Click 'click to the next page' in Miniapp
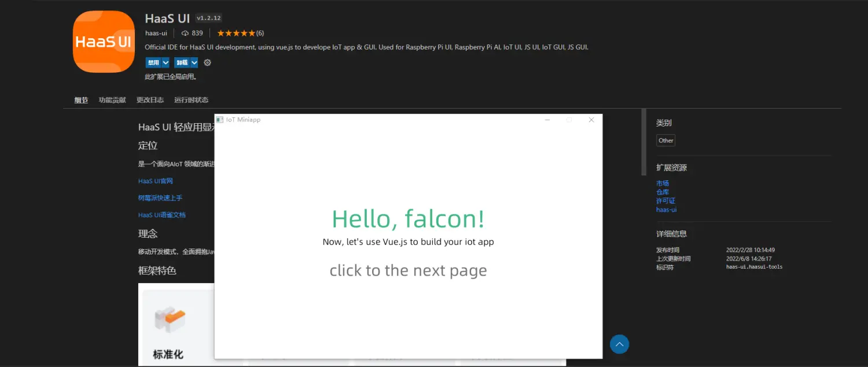 coord(408,270)
